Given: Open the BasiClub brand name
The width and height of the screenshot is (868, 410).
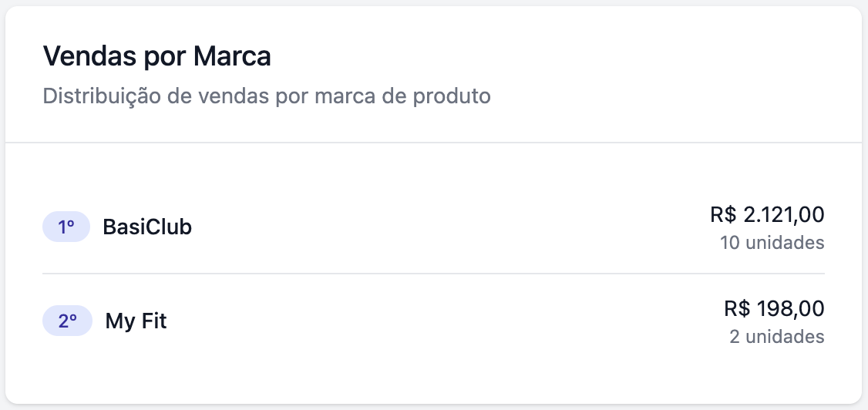Looking at the screenshot, I should tap(147, 227).
